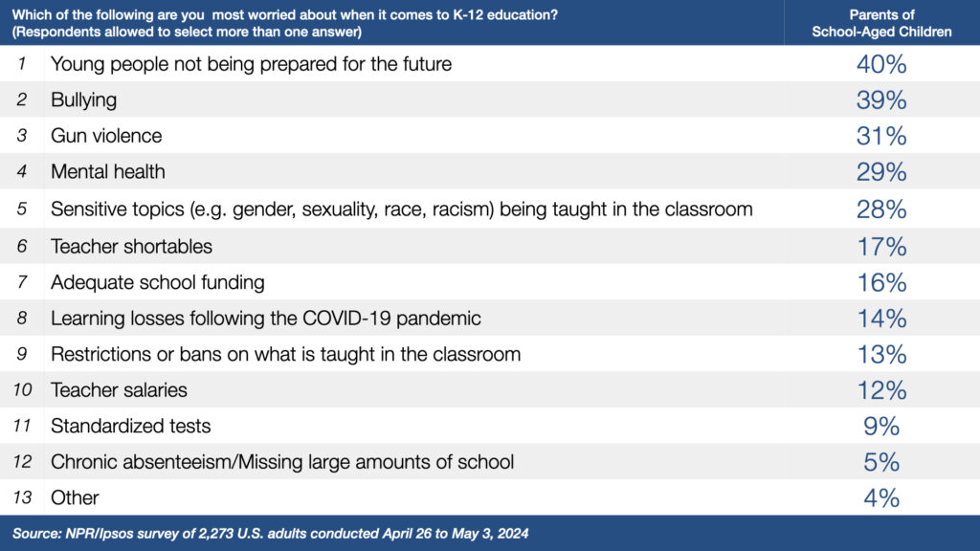This screenshot has height=551, width=980.
Task: Click the Bullying row label
Action: click(x=84, y=99)
